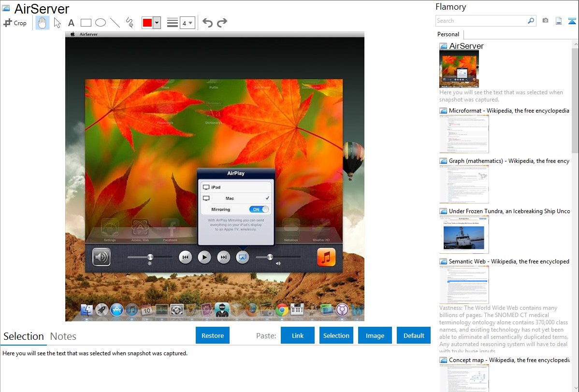Click inside the Flamory search field
579x392 pixels.
481,21
